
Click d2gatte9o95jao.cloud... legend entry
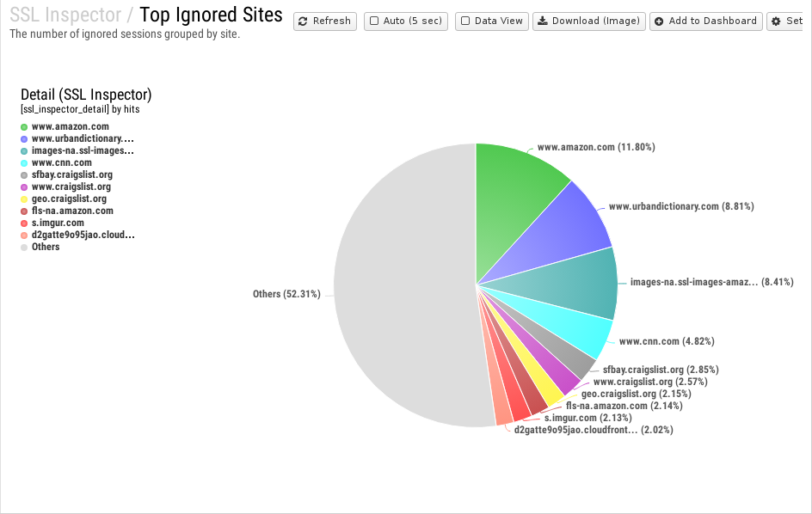77,235
